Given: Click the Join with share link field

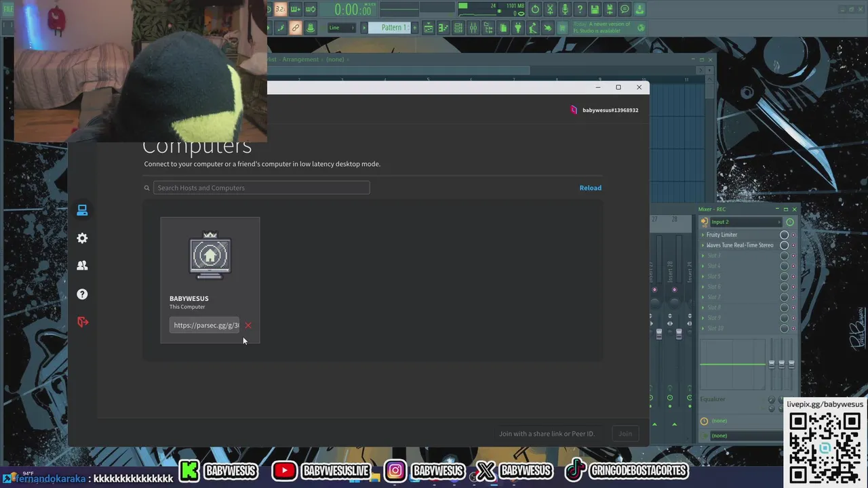Looking at the screenshot, I should point(547,434).
